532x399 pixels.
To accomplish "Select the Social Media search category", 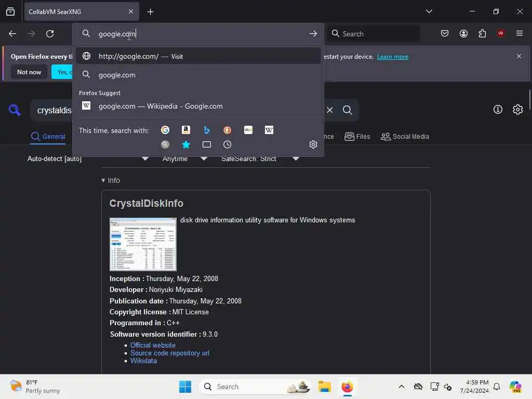I will [405, 137].
